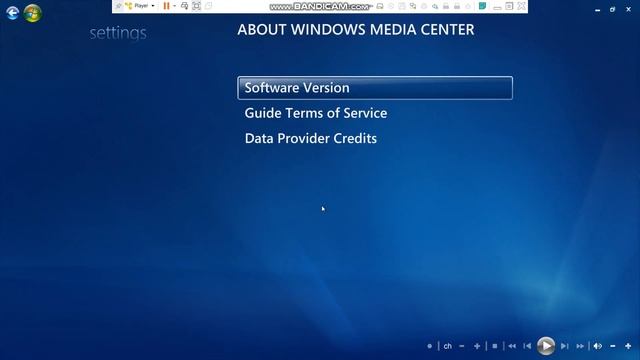Open Guide Terms of Service
This screenshot has height=360, width=640.
tap(316, 113)
